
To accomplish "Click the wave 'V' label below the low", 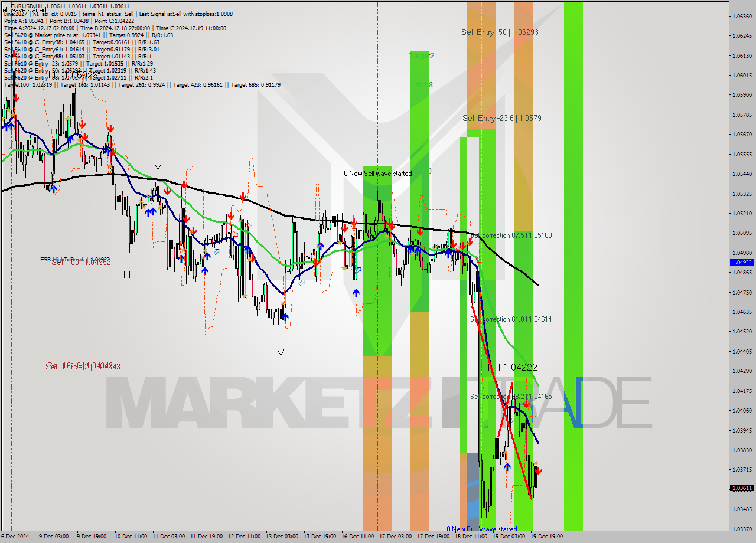I will (281, 353).
